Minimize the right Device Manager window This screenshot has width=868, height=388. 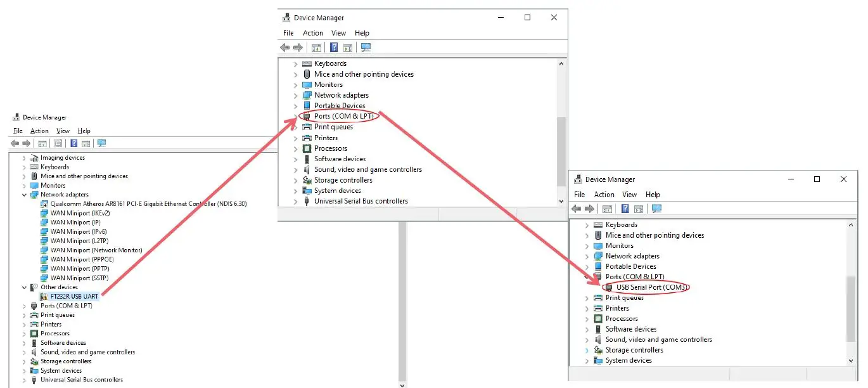pyautogui.click(x=790, y=179)
